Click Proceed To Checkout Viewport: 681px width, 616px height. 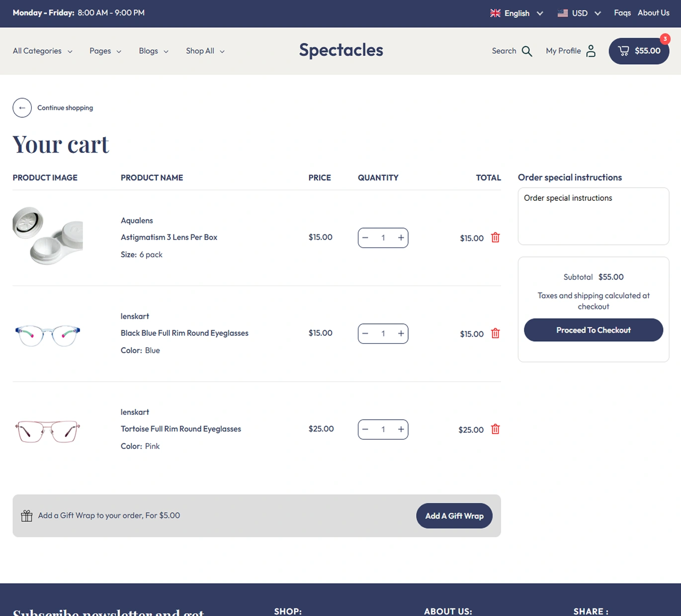pos(594,330)
